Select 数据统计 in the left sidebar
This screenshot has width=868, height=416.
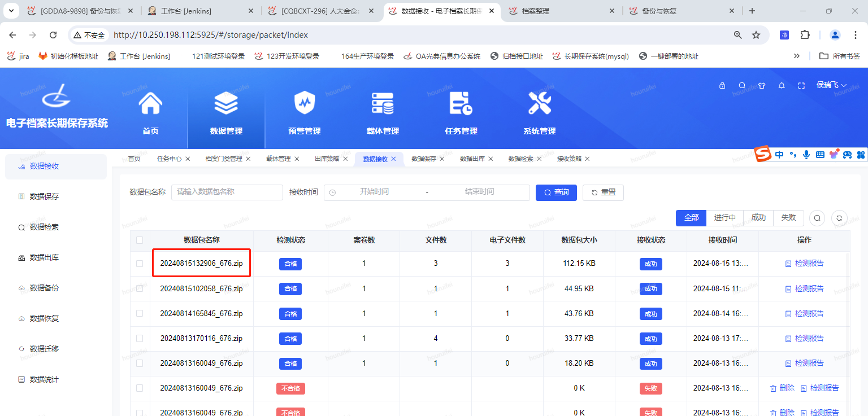56,379
